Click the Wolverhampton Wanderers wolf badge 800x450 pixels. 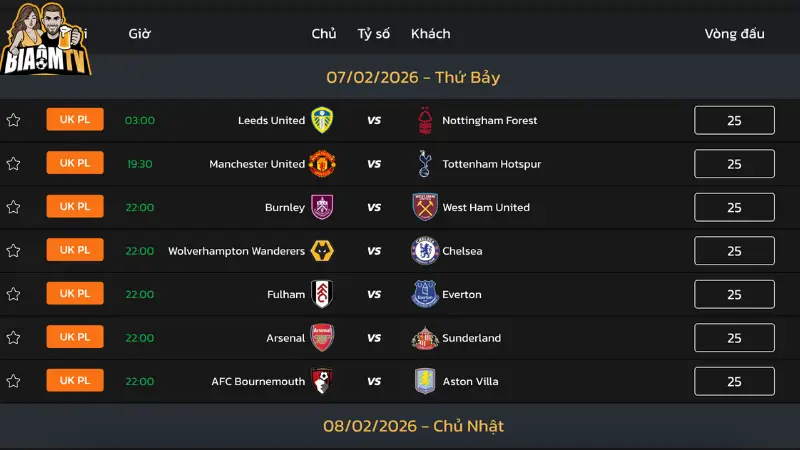tap(322, 251)
